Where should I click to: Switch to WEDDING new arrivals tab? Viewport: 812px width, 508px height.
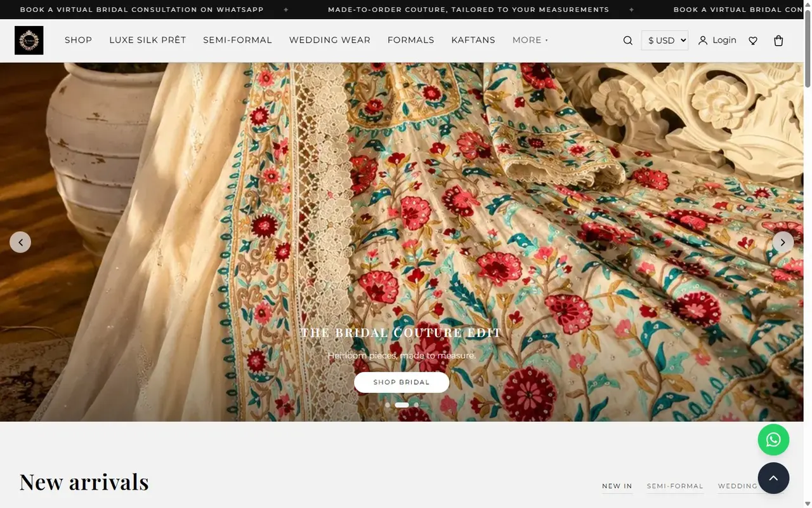point(738,486)
